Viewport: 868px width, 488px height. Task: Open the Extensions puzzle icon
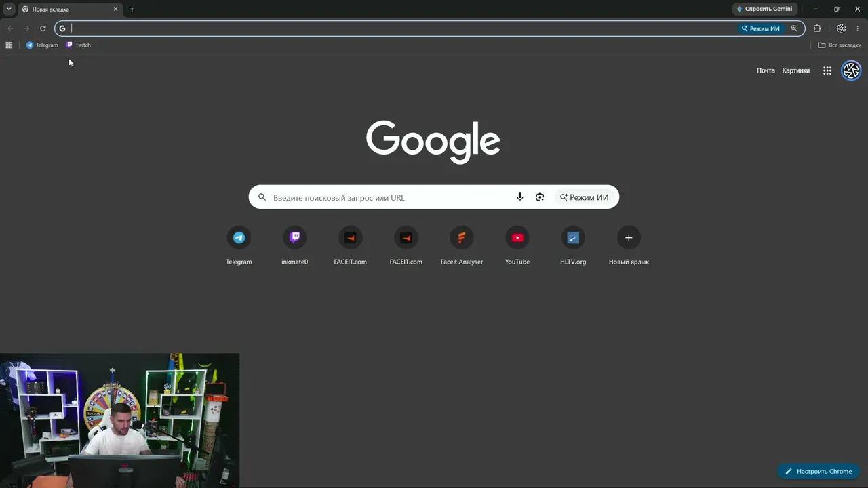[817, 28]
